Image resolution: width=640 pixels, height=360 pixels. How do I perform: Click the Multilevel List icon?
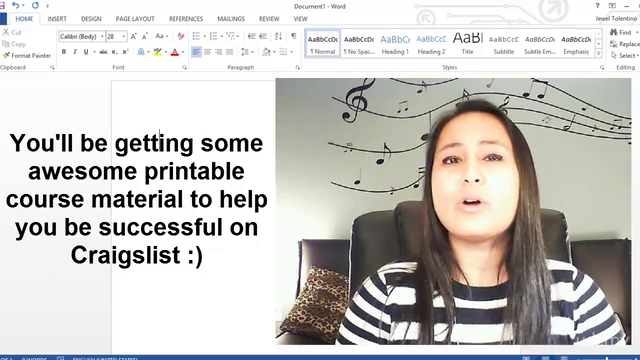[231, 36]
